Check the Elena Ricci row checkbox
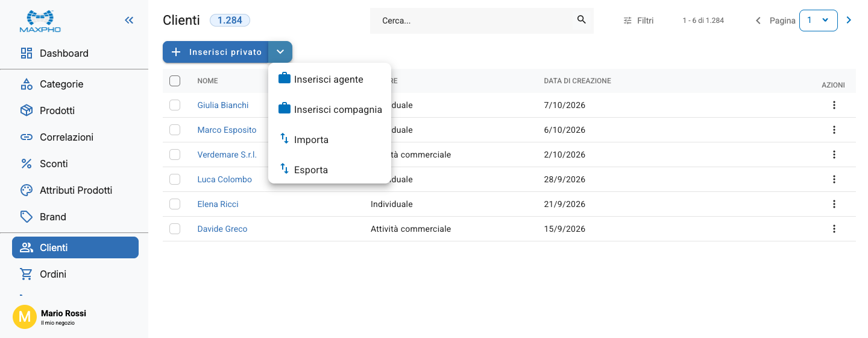 point(175,204)
